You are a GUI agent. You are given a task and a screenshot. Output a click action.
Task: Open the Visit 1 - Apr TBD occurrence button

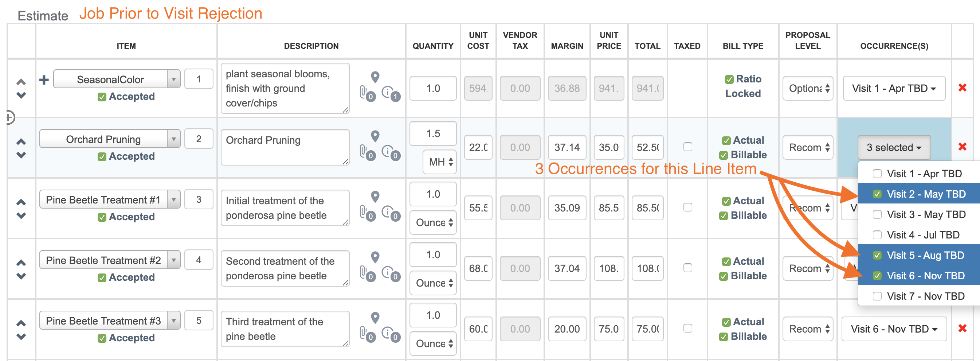894,88
